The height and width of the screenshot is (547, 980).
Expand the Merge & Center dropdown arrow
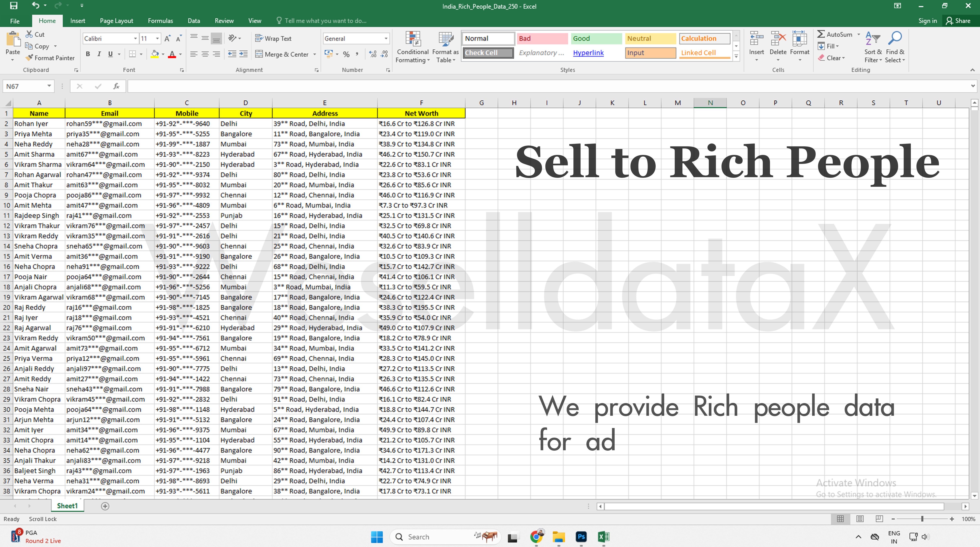(315, 54)
